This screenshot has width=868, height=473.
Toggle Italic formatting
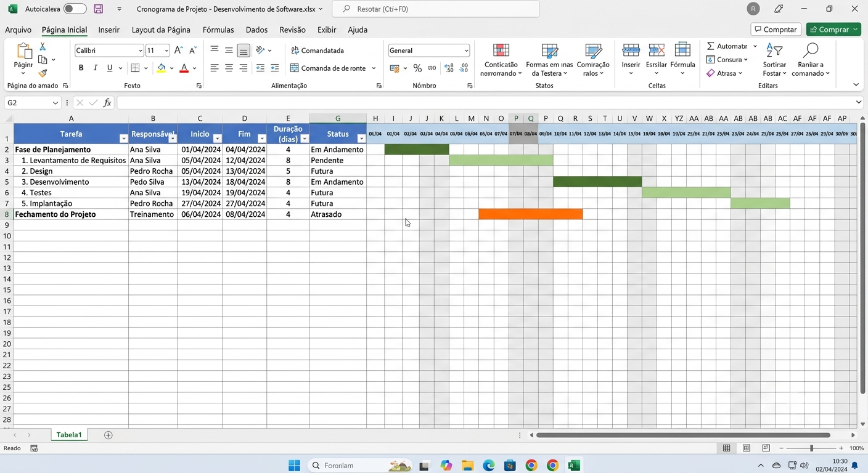click(96, 68)
